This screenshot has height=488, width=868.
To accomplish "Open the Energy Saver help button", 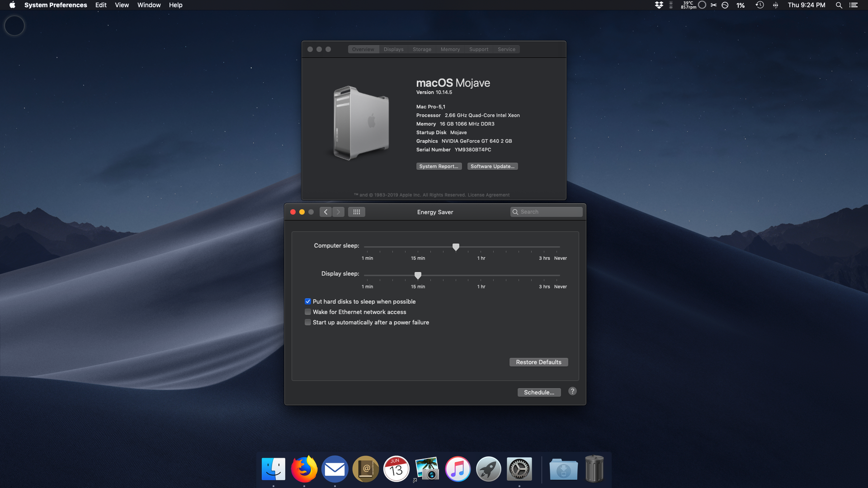I will pos(572,391).
